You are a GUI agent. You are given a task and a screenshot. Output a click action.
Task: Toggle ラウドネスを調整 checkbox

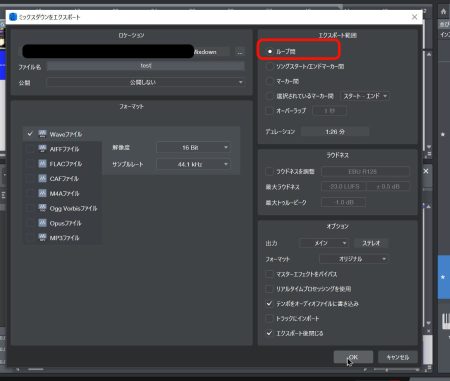point(269,171)
